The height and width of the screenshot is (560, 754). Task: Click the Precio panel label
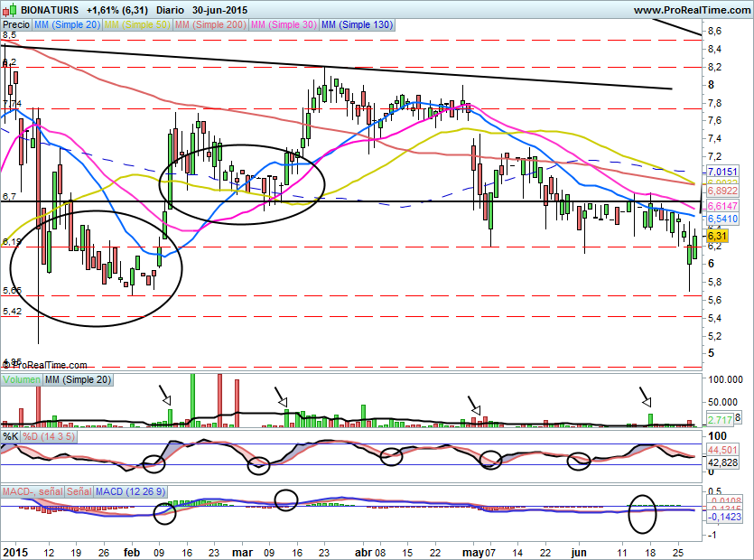coord(16,25)
